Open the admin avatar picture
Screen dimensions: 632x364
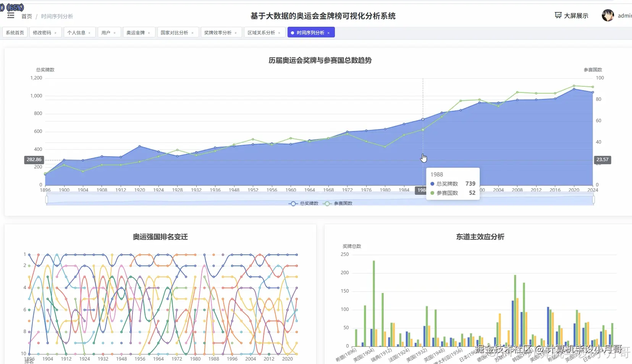click(x=608, y=15)
